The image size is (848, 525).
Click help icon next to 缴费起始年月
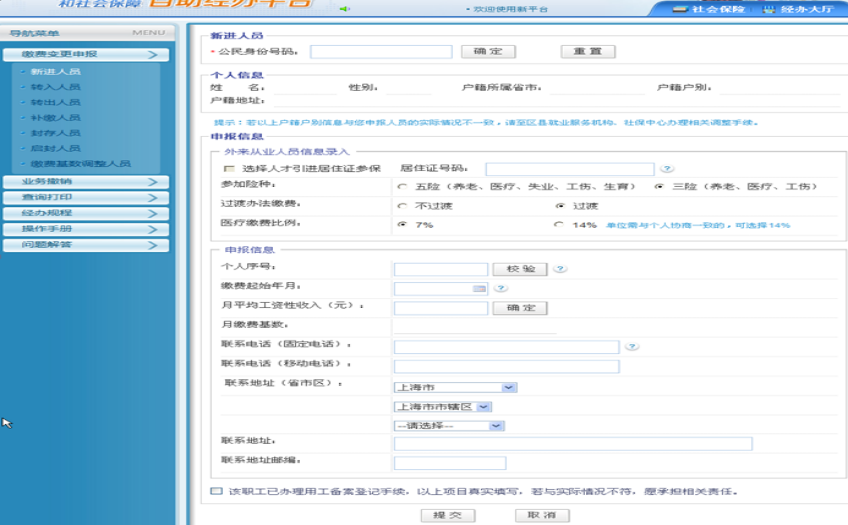click(501, 288)
